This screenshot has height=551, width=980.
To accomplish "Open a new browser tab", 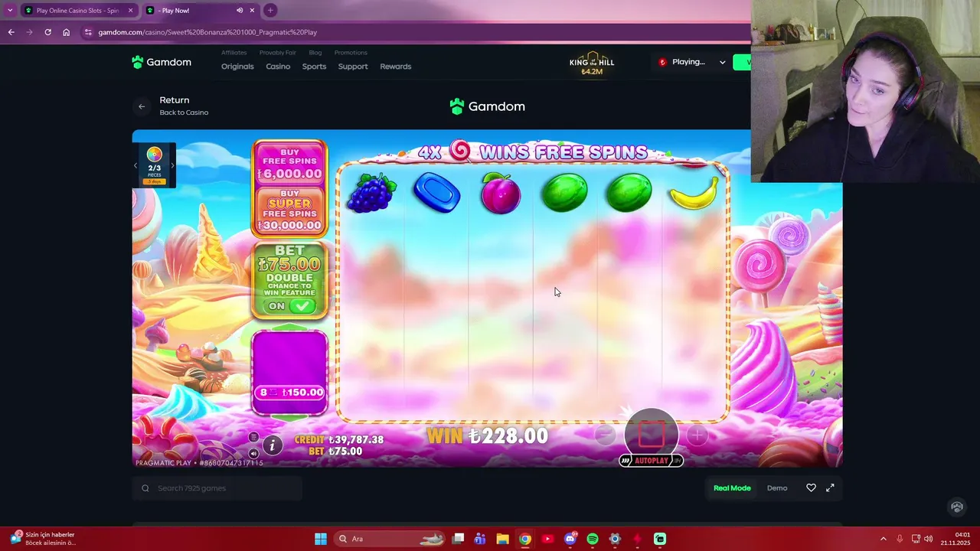I will coord(270,11).
